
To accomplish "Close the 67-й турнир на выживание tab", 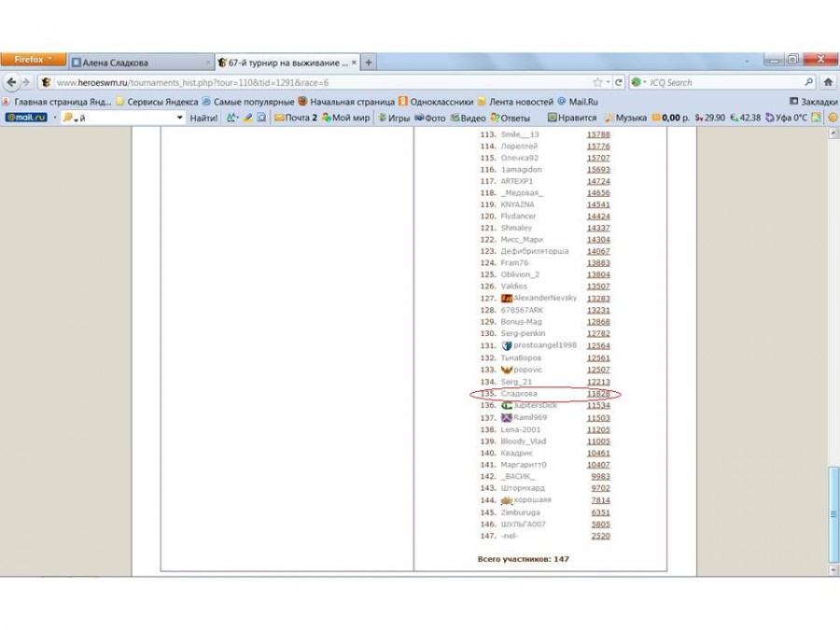I will (x=354, y=63).
